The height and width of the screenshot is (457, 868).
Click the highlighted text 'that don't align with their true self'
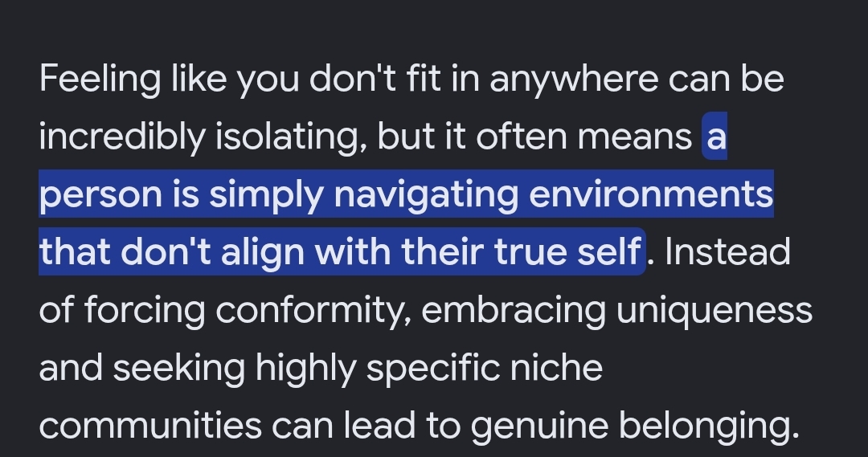pos(340,251)
